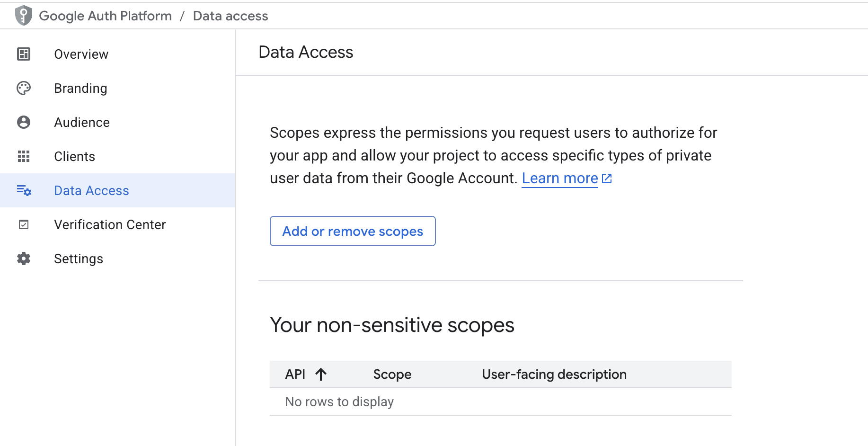Image resolution: width=868 pixels, height=446 pixels.
Task: Click the Audience person icon
Action: [x=24, y=122]
